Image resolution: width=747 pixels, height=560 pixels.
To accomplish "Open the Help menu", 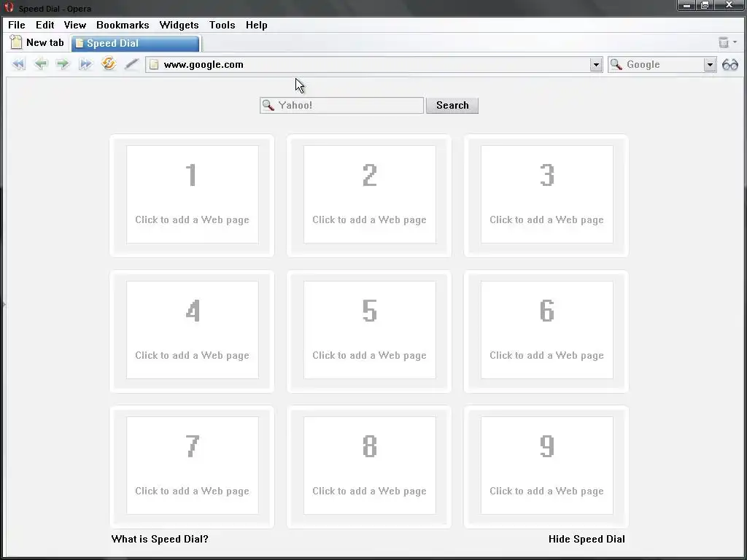I will coord(256,25).
